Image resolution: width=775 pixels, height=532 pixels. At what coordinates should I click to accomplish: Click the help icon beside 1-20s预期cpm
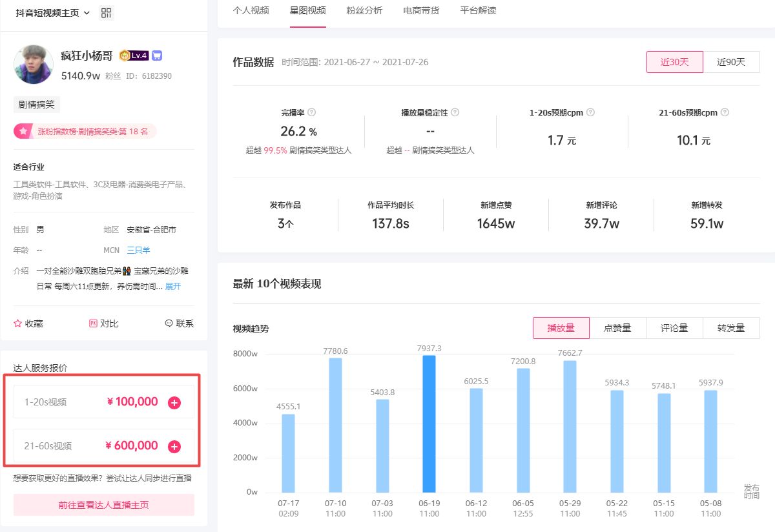590,112
